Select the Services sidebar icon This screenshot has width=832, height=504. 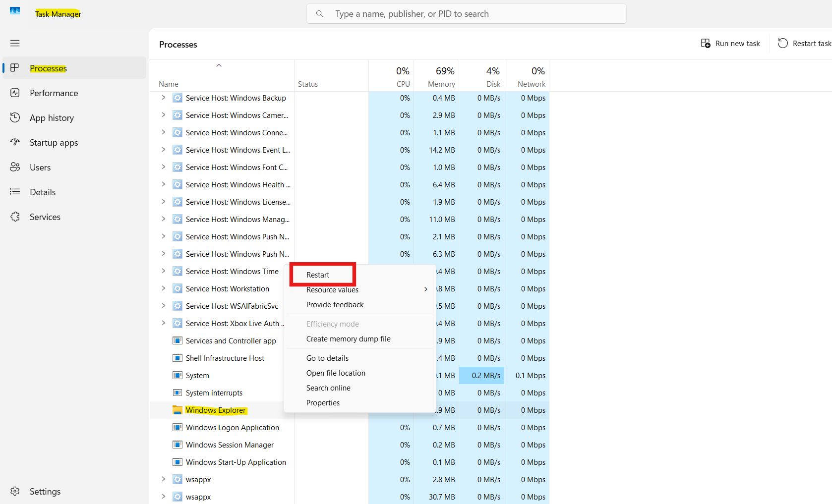point(15,217)
